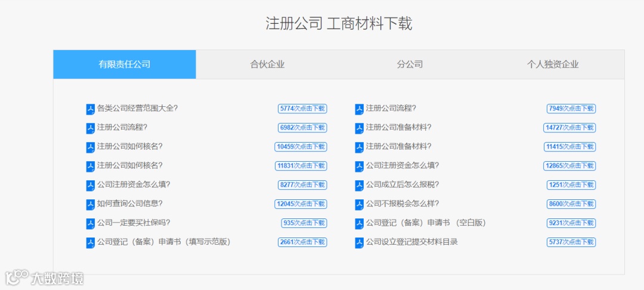Click the 935次点击下载 button
This screenshot has width=644, height=290.
coord(304,223)
